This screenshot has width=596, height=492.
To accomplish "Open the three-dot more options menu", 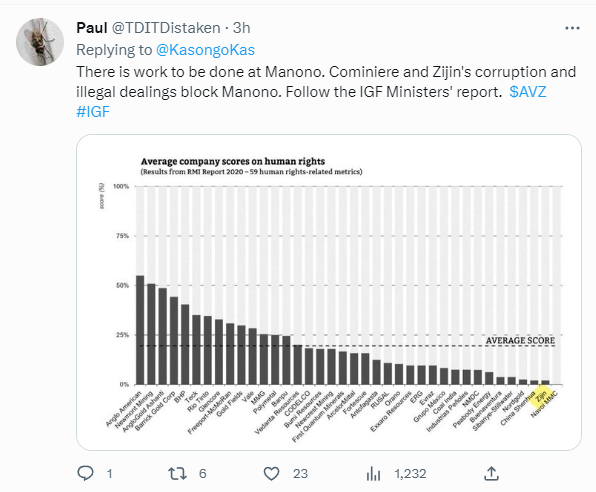I will pos(572,28).
